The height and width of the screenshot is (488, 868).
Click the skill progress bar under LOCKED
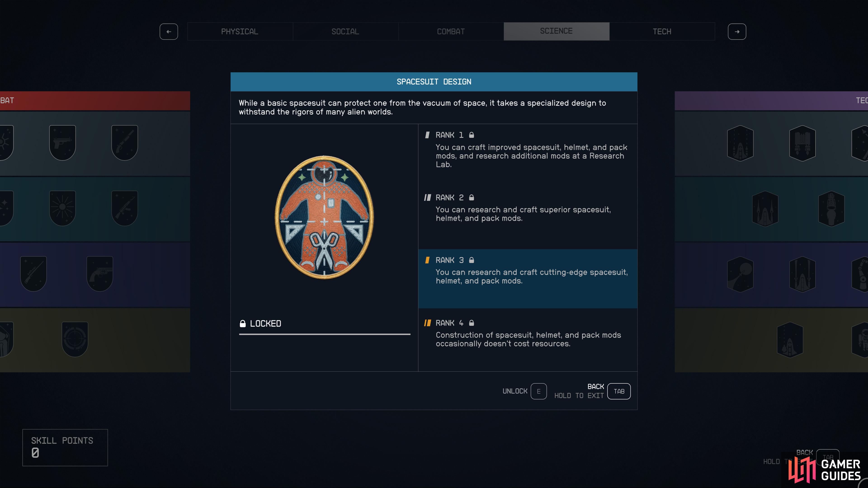point(325,334)
